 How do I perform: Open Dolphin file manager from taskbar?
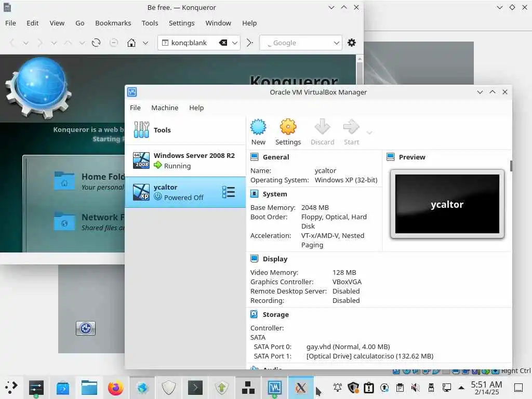[x=89, y=387]
